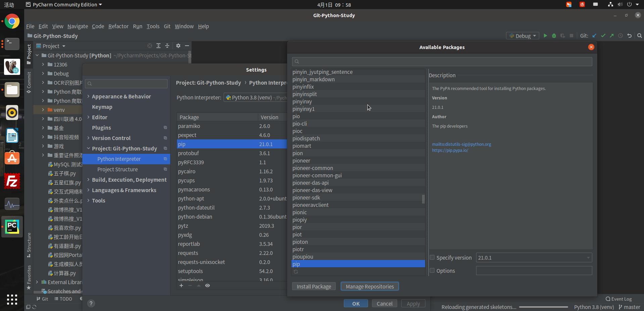Click the reload packages icon below list
The height and width of the screenshot is (311, 644).
(x=296, y=272)
